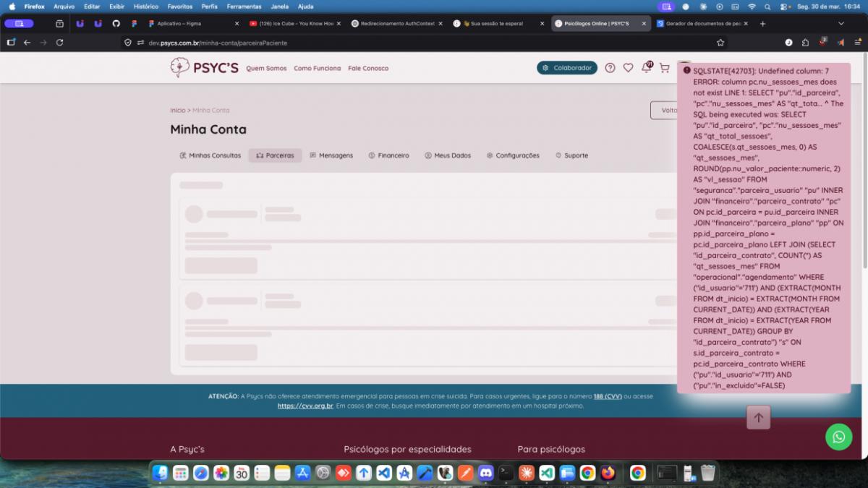Bookmark this page with star icon
Image resolution: width=868 pixels, height=488 pixels.
pos(720,43)
